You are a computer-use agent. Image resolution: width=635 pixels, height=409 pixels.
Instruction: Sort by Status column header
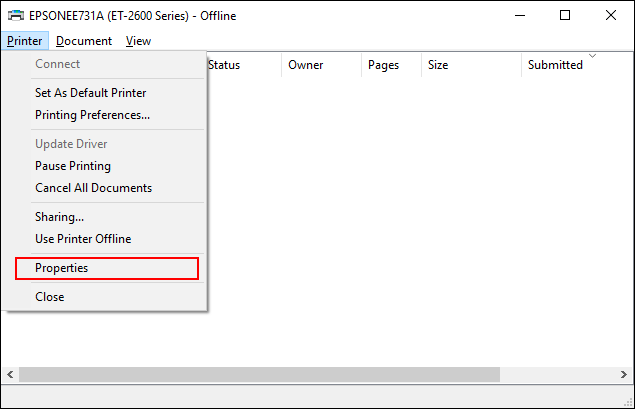(x=224, y=65)
